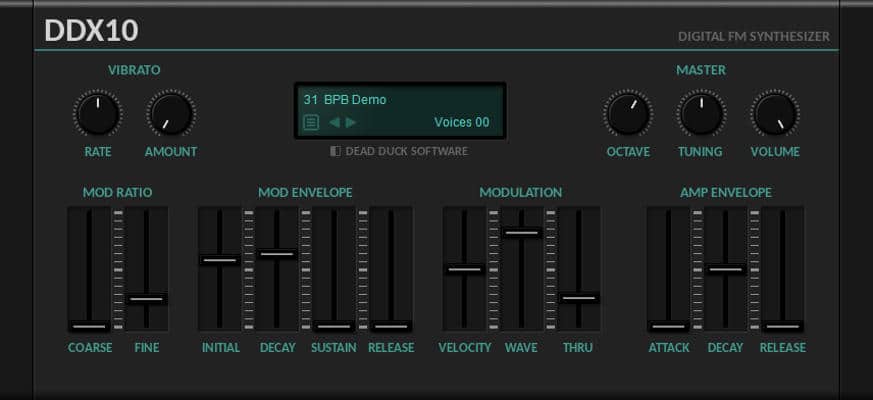Click the THRU slider label
The image size is (873, 400).
click(x=578, y=348)
